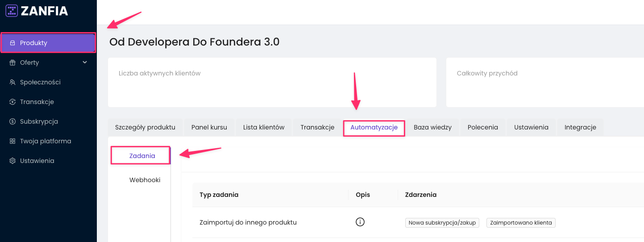Screen dimensions: 644x242
Task: Show info for Zaimportuj do innego produktu
Action: pyautogui.click(x=360, y=222)
